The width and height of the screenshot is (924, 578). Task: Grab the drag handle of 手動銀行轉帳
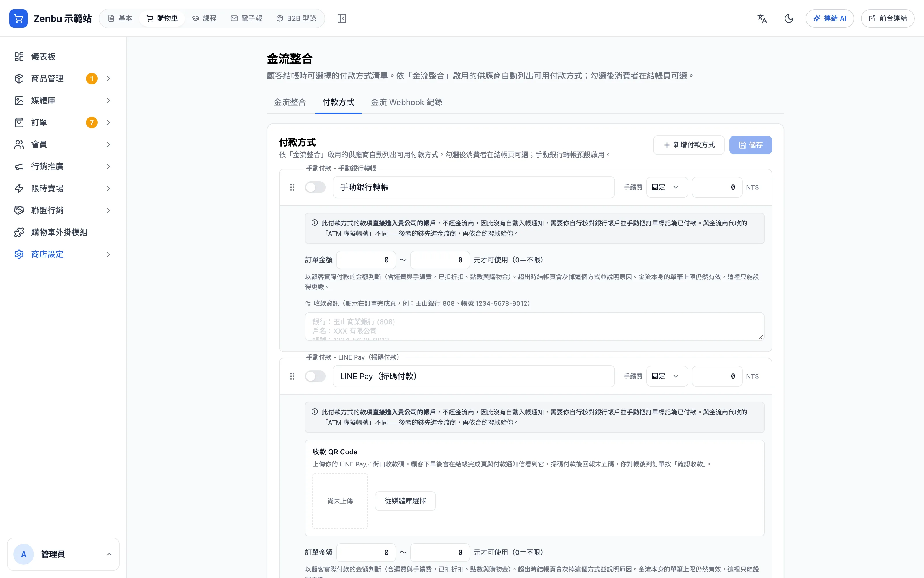(x=292, y=187)
